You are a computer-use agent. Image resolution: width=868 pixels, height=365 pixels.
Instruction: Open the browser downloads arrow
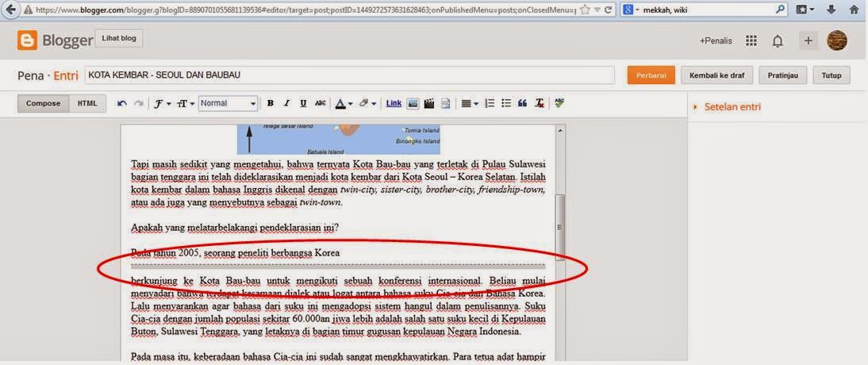pos(831,10)
